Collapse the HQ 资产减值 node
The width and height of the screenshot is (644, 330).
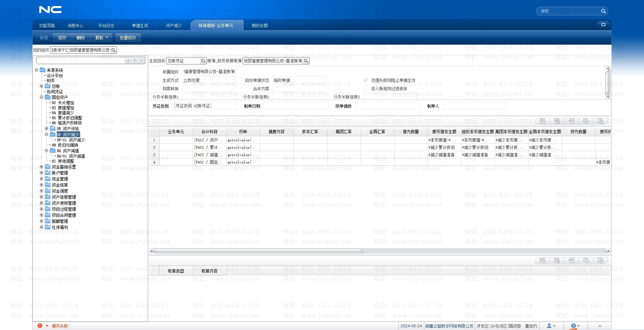47,151
